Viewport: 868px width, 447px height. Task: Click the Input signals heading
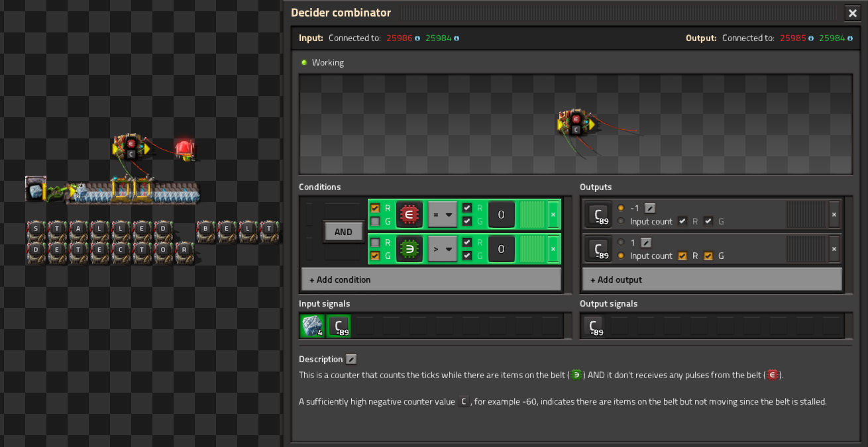325,303
